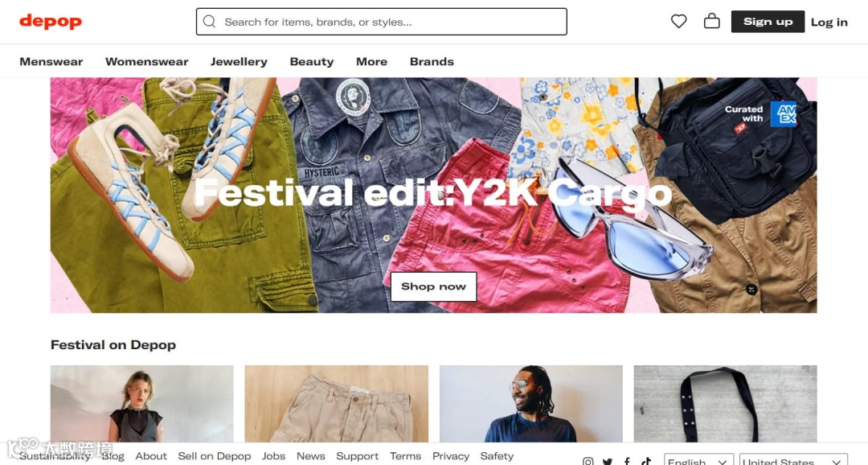Open the liked items heart icon

(678, 22)
